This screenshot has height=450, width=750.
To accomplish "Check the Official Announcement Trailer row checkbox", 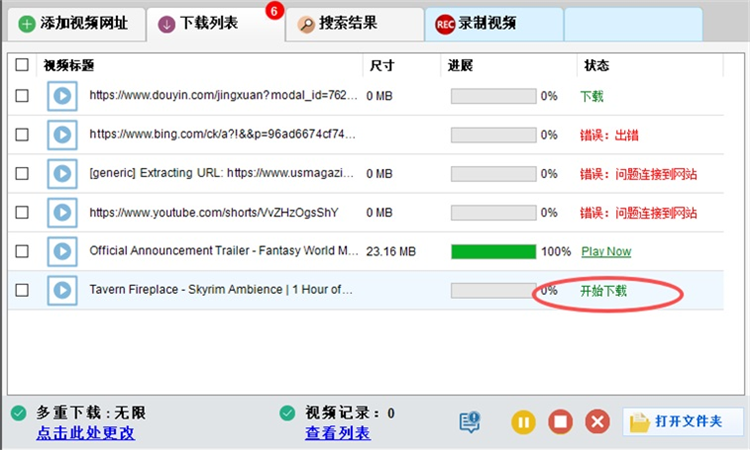I will point(22,251).
